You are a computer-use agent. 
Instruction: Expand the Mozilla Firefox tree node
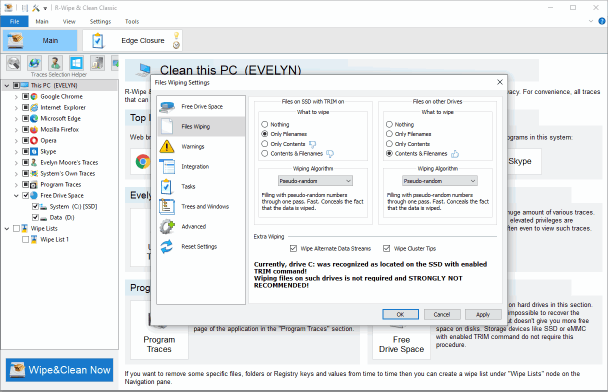coord(16,130)
